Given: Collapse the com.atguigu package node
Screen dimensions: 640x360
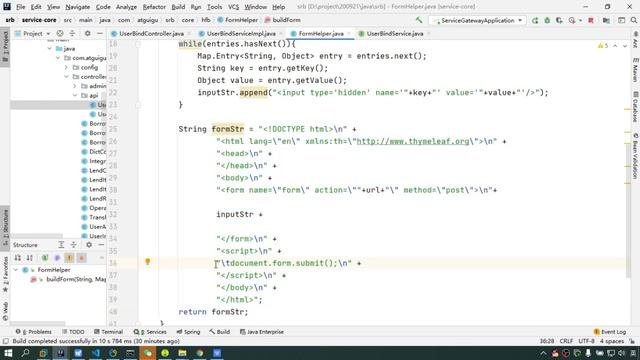Looking at the screenshot, I should 58,58.
